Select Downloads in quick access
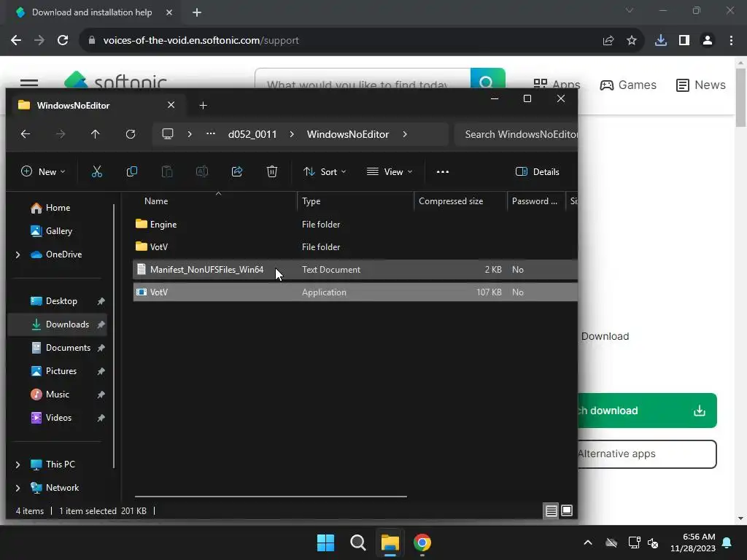This screenshot has width=747, height=560. pos(59,324)
